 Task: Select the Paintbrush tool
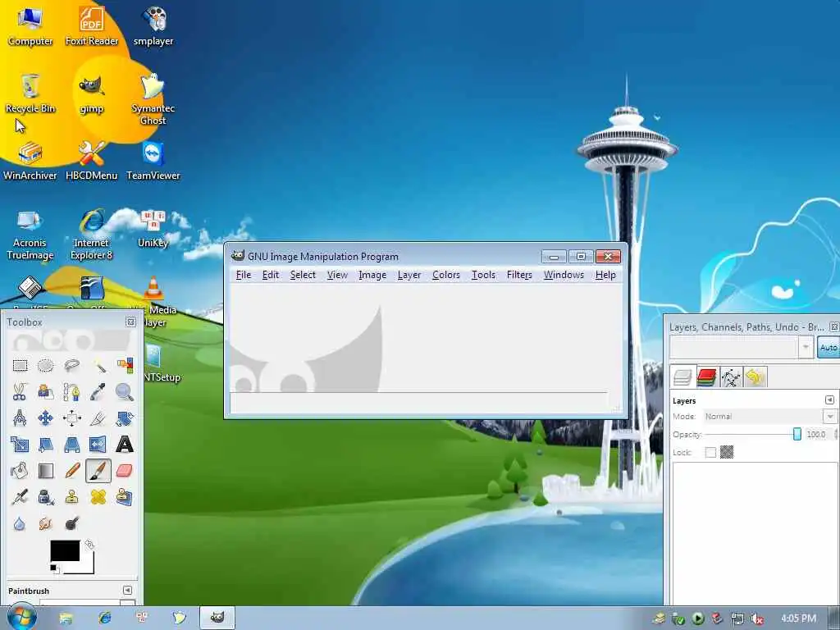pos(98,471)
